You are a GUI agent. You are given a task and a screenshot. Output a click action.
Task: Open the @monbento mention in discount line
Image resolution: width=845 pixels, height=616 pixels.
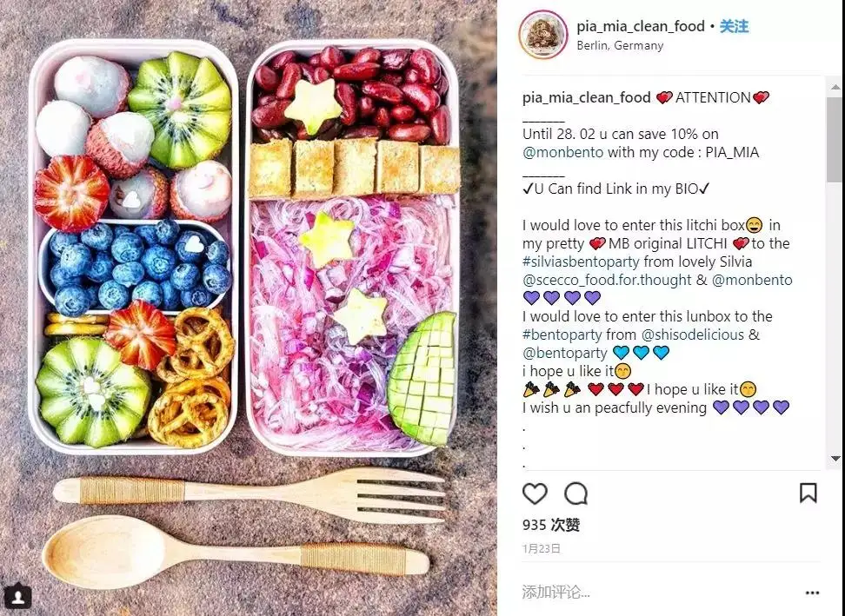(x=562, y=152)
